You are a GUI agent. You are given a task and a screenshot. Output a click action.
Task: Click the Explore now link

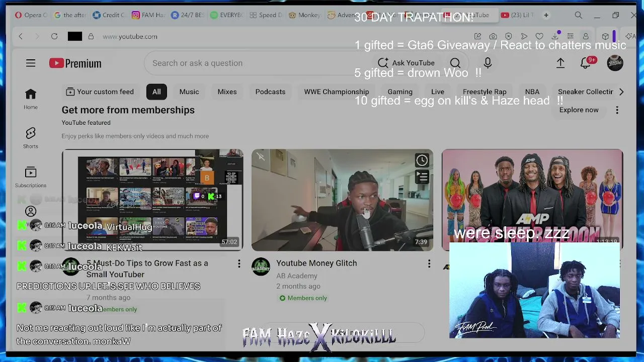579,110
